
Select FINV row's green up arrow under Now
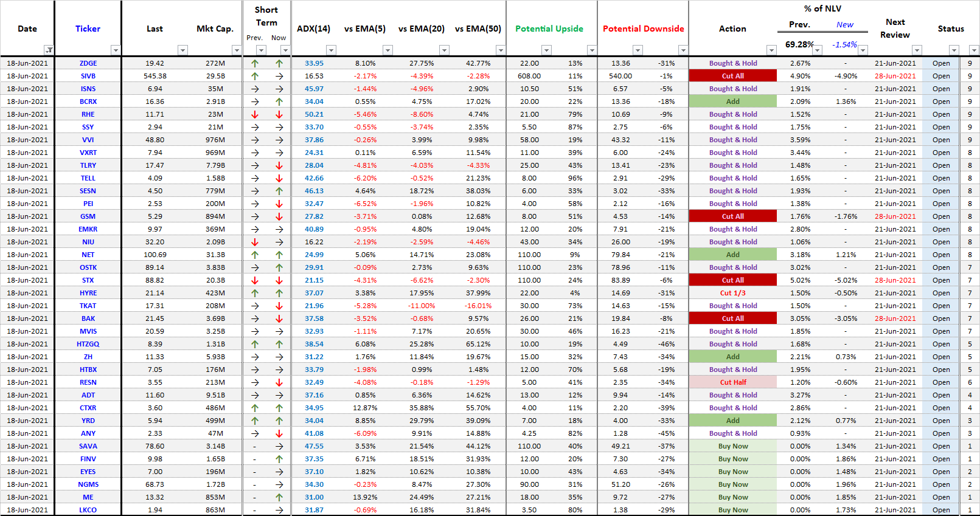click(279, 459)
